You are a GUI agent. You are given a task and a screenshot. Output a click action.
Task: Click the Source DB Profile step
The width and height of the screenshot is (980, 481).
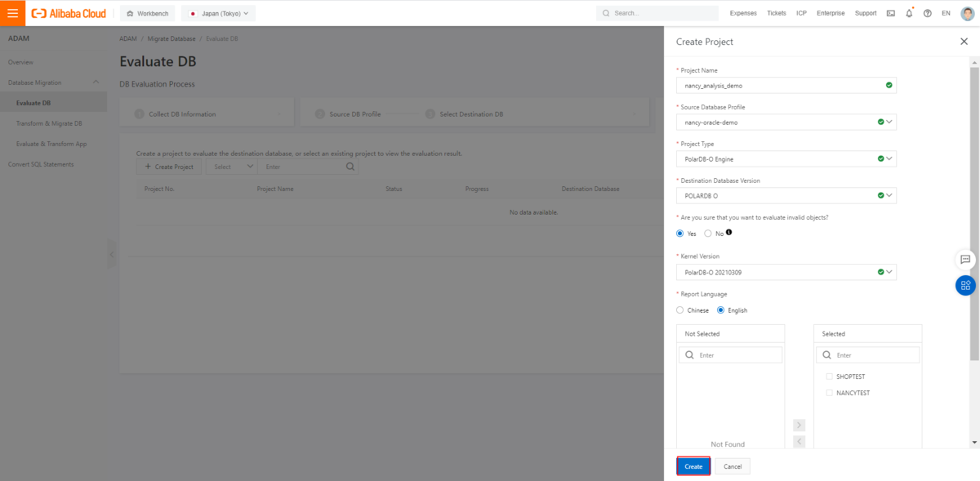coord(355,114)
